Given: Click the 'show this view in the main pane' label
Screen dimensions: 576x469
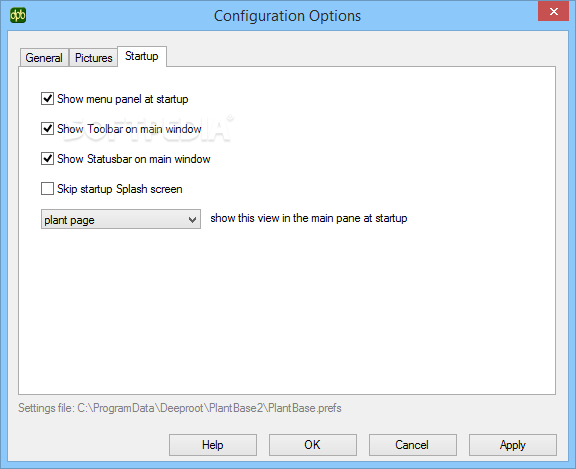Looking at the screenshot, I should (309, 218).
